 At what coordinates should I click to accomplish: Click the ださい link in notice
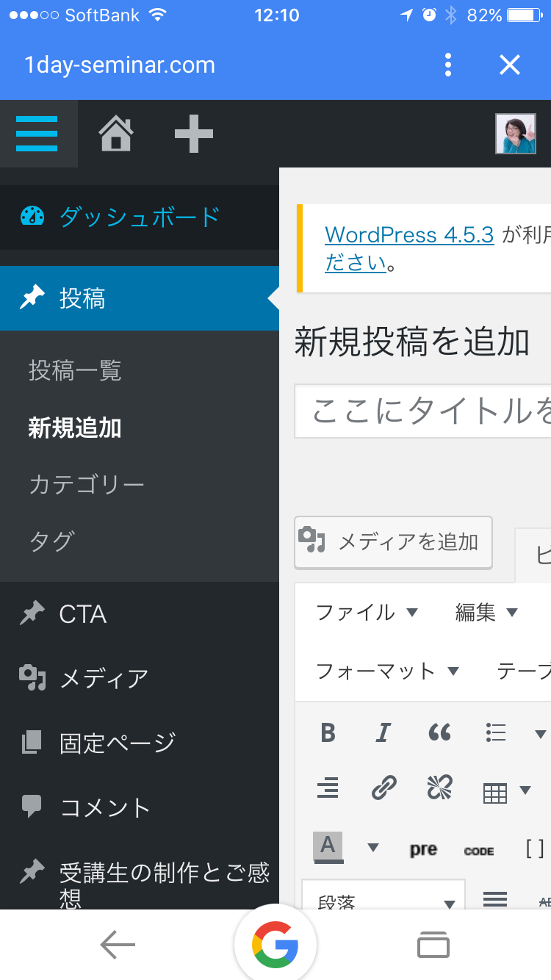pyautogui.click(x=356, y=262)
